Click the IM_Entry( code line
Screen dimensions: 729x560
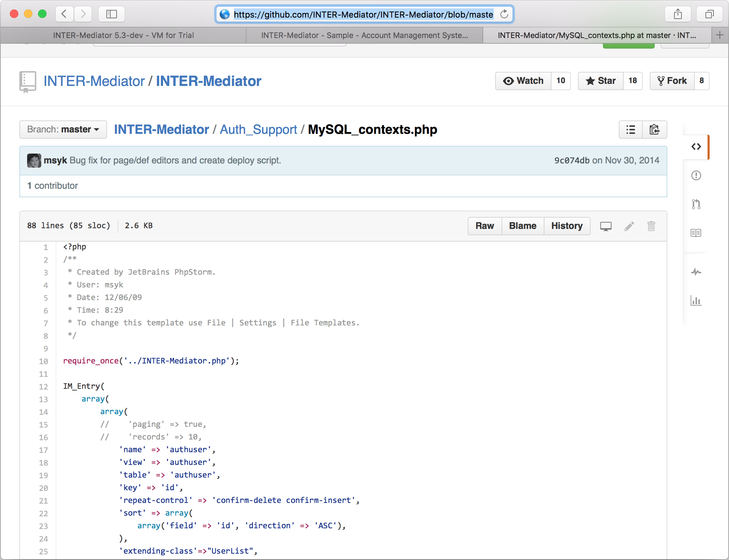tap(84, 386)
